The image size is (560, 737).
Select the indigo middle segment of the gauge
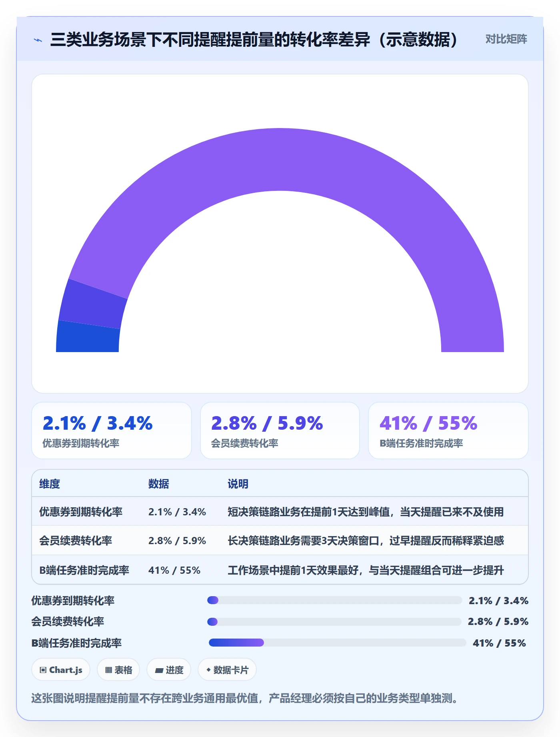point(93,303)
